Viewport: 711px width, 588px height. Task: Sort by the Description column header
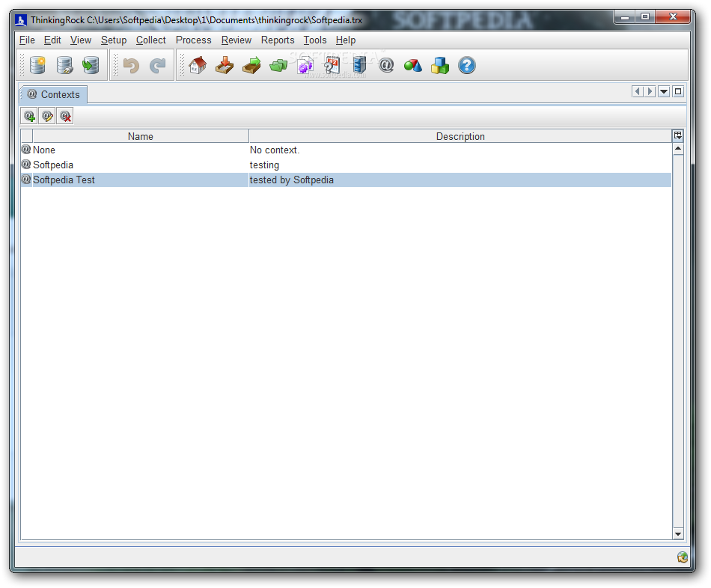[460, 136]
